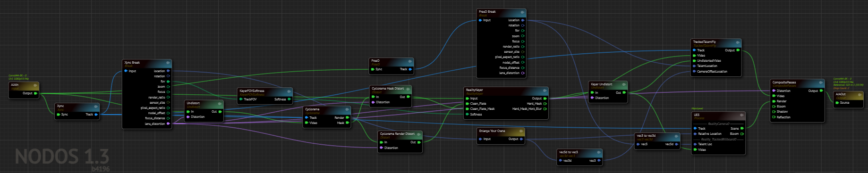The height and width of the screenshot is (173, 868).
Task: Click the KeyerFOVSoftness Softness output pin
Action: click(289, 99)
